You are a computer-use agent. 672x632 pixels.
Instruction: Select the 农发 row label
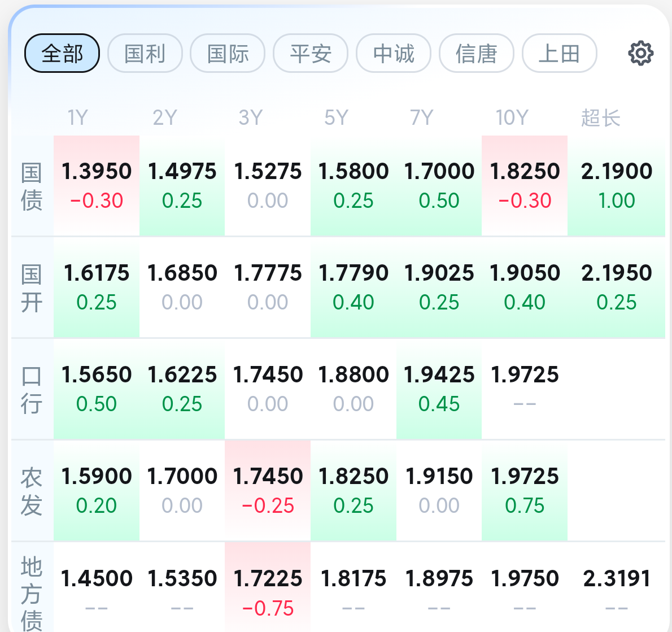[32, 491]
